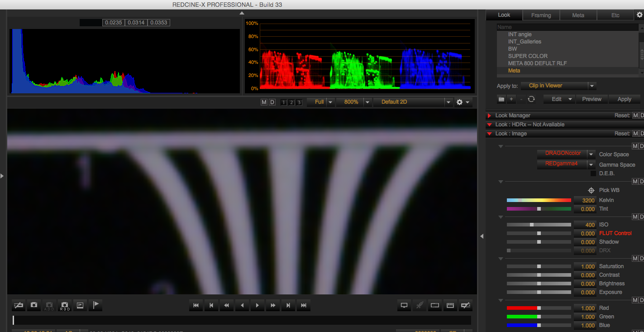
Task: Switch to the Etc tab
Action: [615, 15]
